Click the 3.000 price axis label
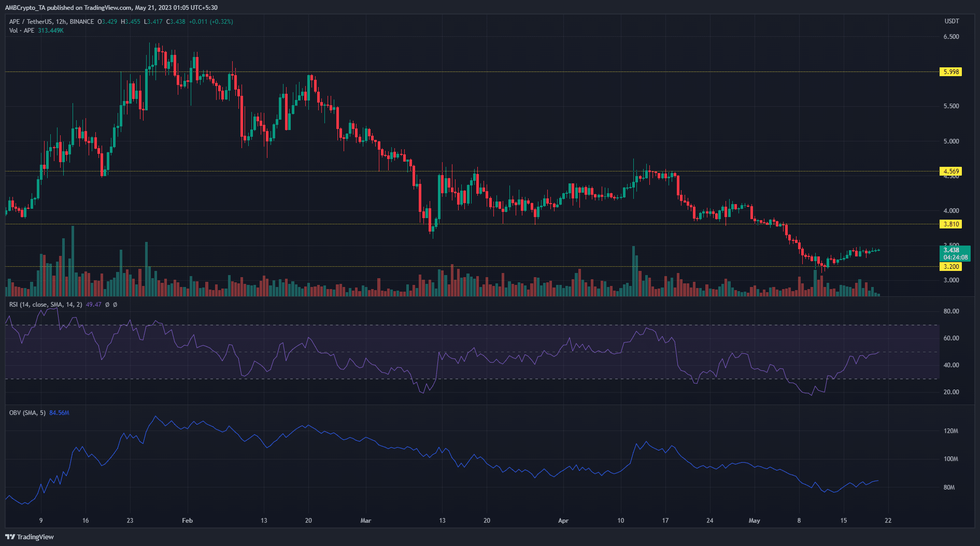The image size is (980, 546). (x=951, y=280)
